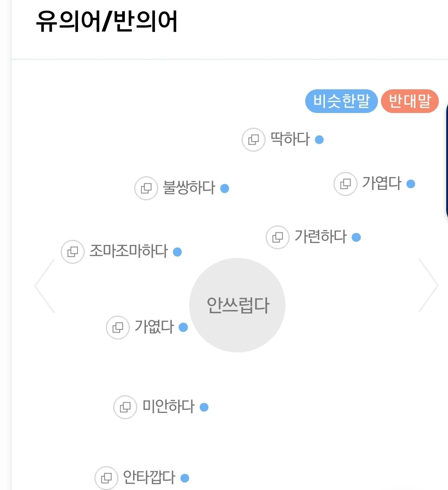Click the copy icon next to 미안하다

point(125,407)
